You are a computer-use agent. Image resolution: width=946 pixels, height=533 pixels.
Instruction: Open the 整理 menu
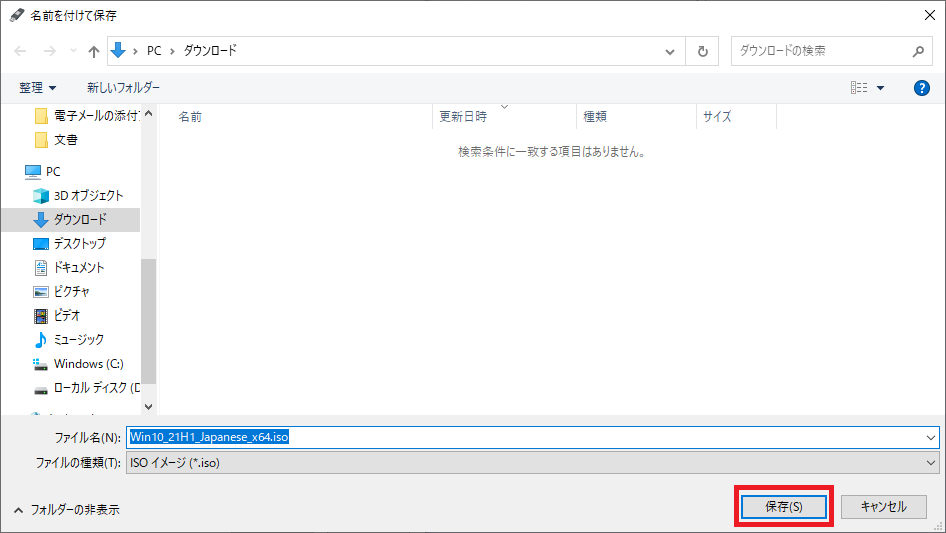pos(38,88)
